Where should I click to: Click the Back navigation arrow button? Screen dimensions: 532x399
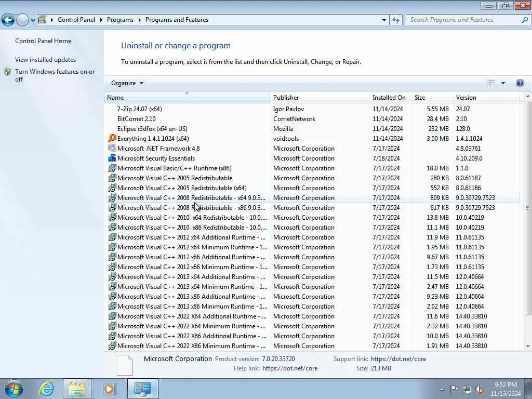8,20
